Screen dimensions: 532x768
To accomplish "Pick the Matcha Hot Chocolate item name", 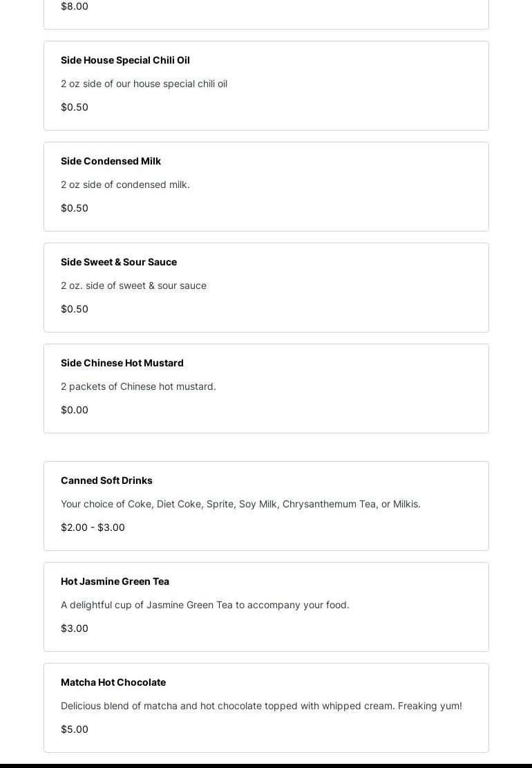I will tap(113, 682).
